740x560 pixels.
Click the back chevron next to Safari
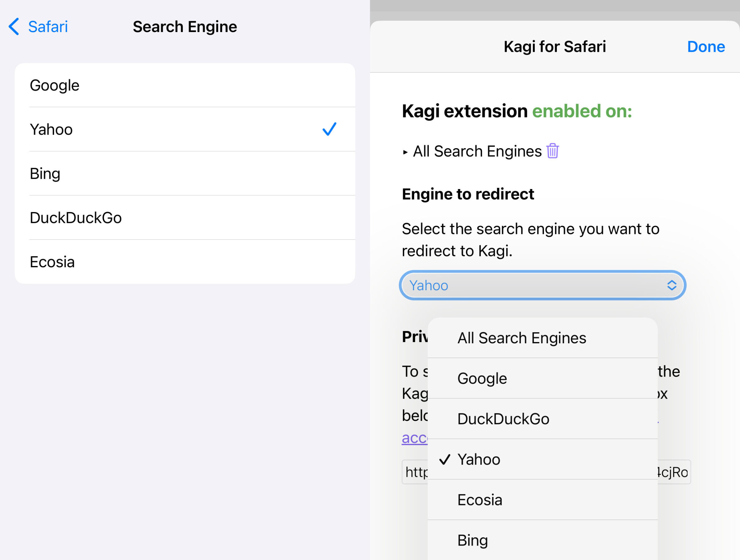[x=14, y=27]
